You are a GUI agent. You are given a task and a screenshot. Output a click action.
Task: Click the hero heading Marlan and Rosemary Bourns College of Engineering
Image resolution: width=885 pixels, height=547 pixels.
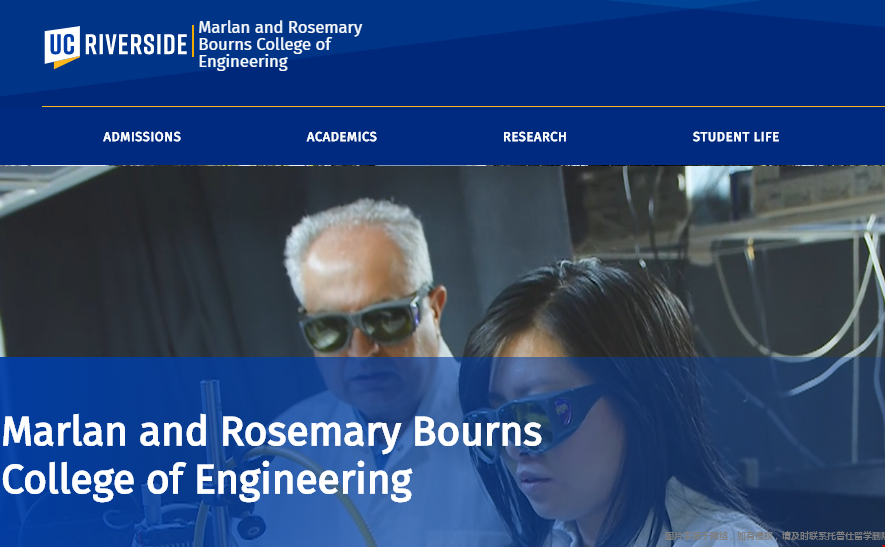[272, 456]
